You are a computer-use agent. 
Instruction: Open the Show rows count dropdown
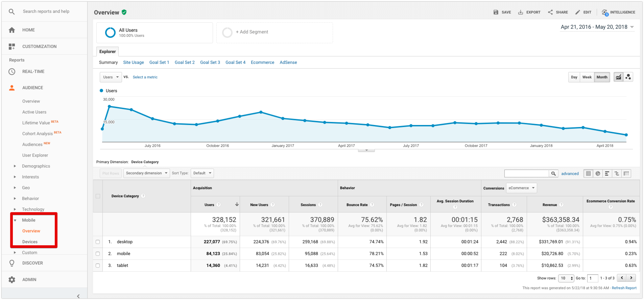566,278
